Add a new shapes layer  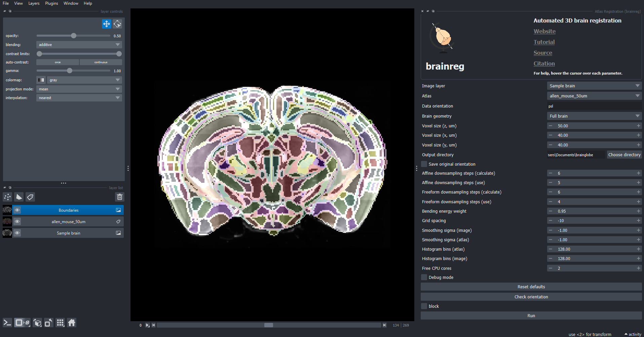19,197
